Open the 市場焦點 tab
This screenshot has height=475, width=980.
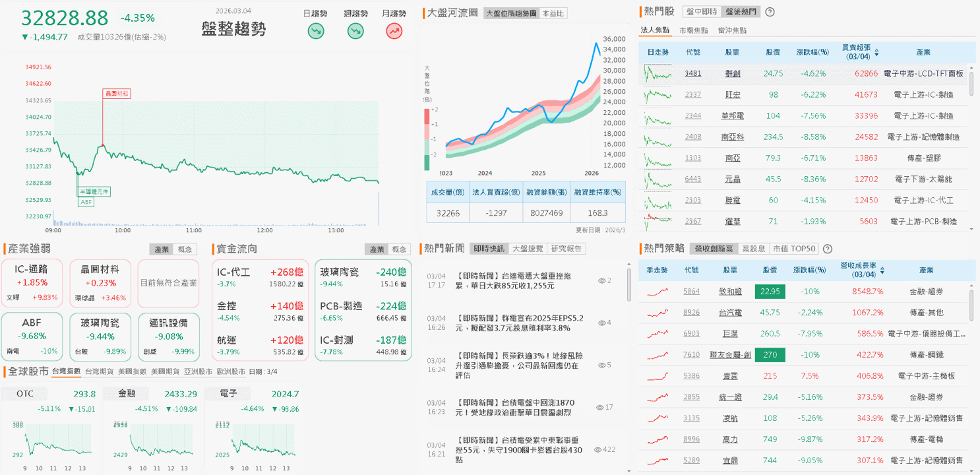pos(694,30)
